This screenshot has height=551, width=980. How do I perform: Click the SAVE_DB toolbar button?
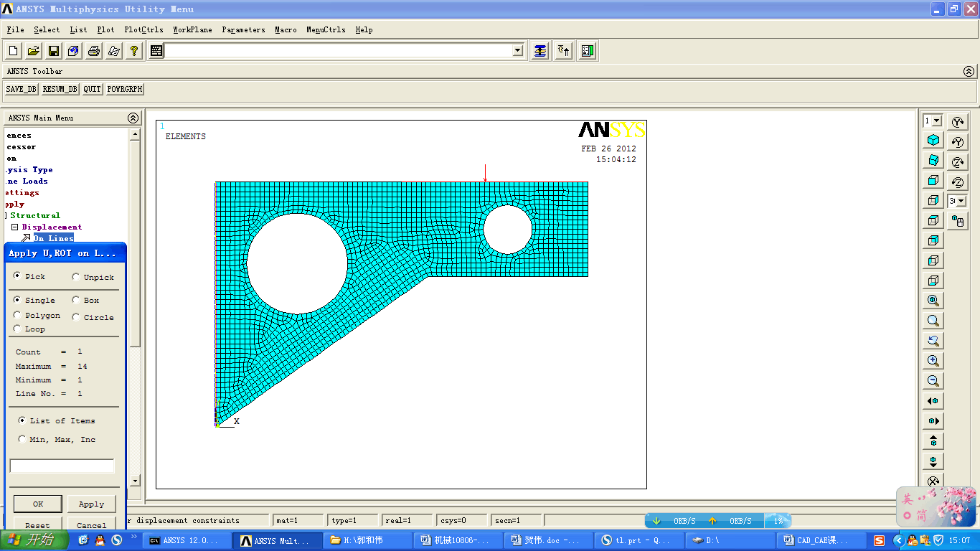click(x=21, y=89)
